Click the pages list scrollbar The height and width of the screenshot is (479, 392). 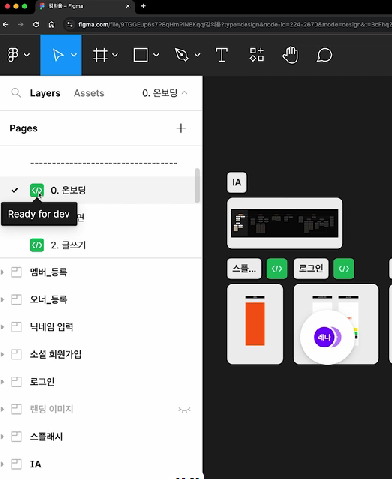[197, 185]
